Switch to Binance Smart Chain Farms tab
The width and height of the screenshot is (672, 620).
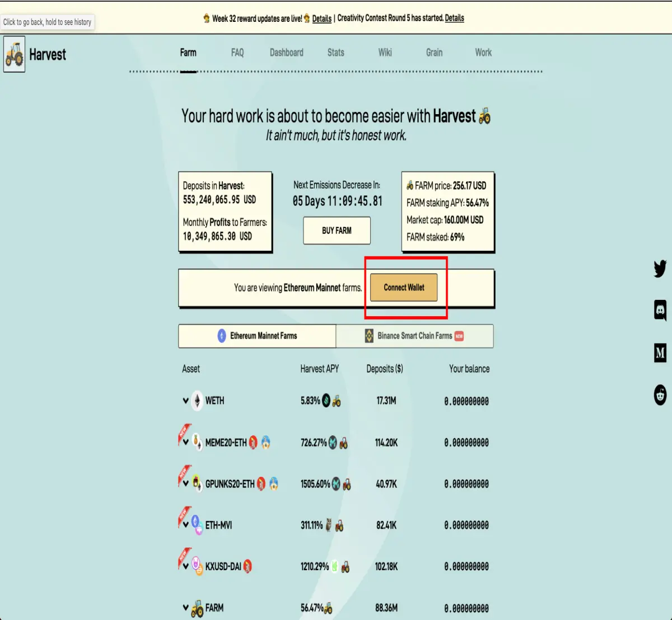tap(415, 336)
